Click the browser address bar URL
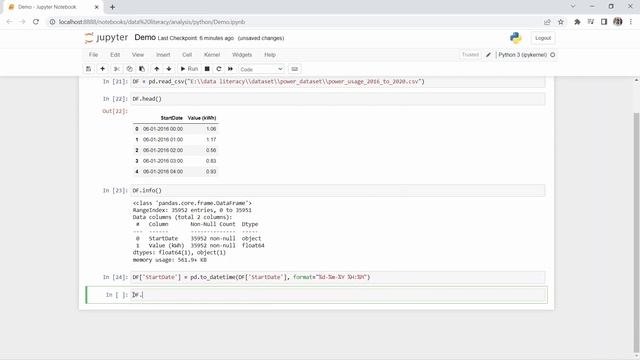Image resolution: width=640 pixels, height=360 pixels. pos(152,22)
